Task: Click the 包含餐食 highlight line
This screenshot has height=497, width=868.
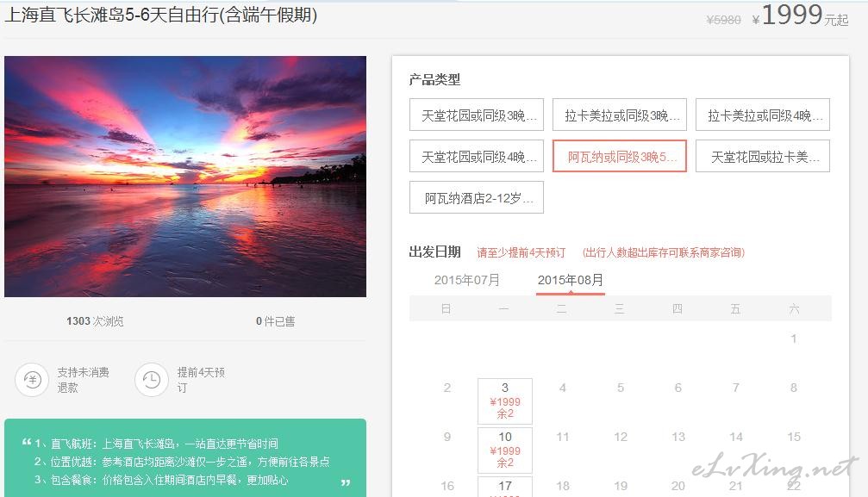Action: click(x=161, y=480)
